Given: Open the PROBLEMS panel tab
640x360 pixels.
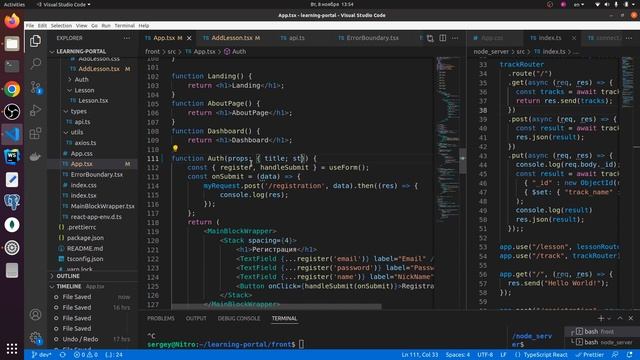Looking at the screenshot, I should [160, 318].
